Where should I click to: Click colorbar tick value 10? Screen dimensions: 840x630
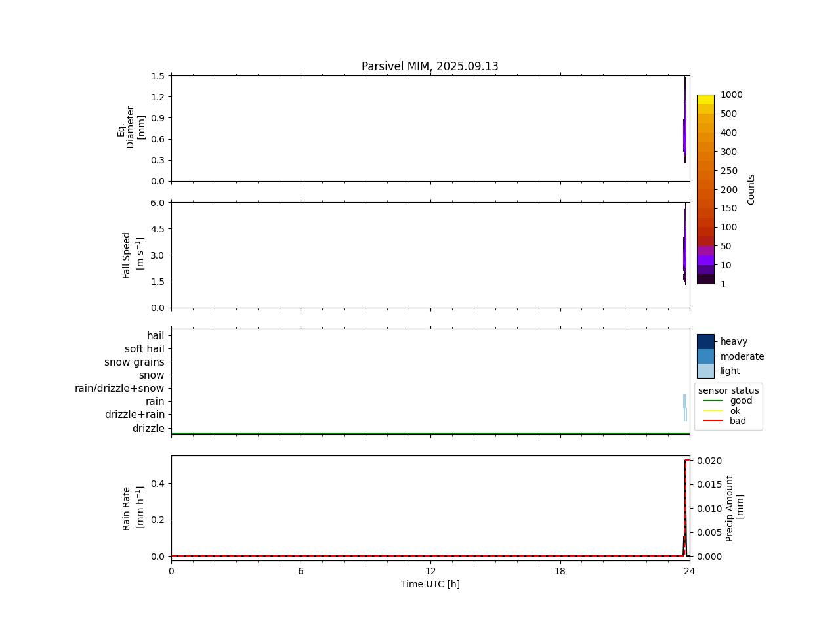pyautogui.click(x=726, y=266)
